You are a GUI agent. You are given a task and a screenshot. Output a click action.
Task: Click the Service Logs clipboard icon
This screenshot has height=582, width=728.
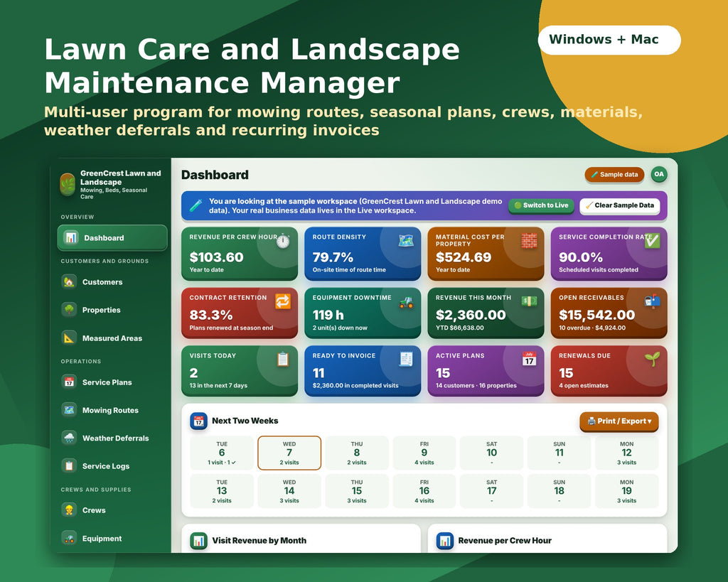click(69, 465)
